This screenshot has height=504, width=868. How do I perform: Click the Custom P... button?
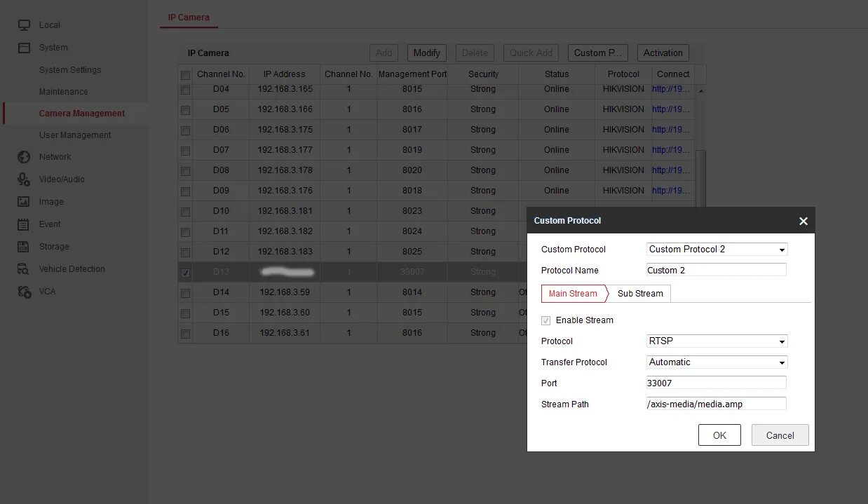pos(597,53)
